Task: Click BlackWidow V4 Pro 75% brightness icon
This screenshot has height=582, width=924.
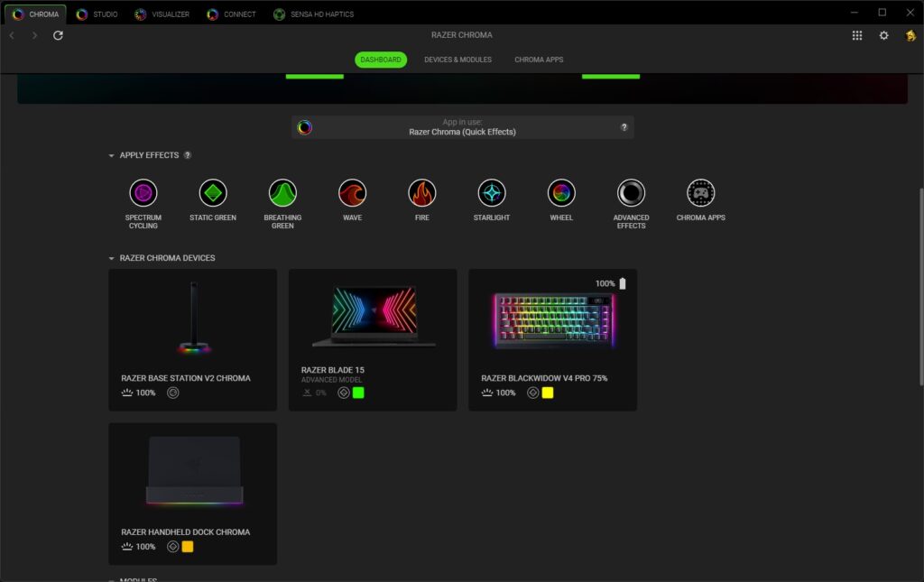Action: tap(486, 393)
